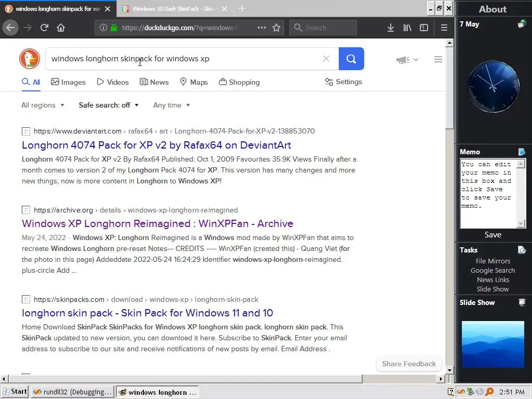Click the Share Feedback button
The height and width of the screenshot is (399, 532).
pyautogui.click(x=409, y=364)
